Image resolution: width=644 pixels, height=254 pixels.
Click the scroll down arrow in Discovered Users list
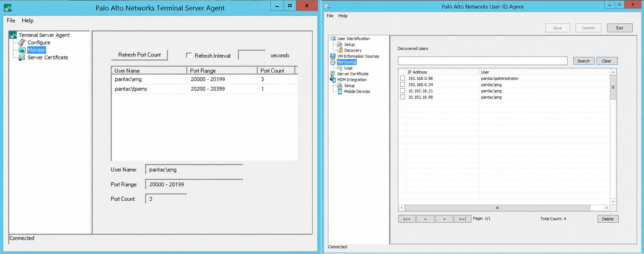613,202
